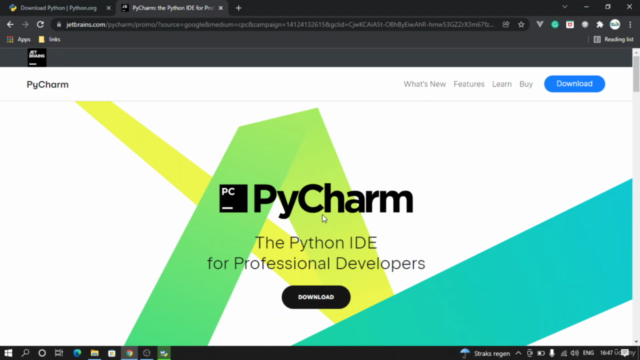Select the PyCharm: the Python IDE tab

172,8
